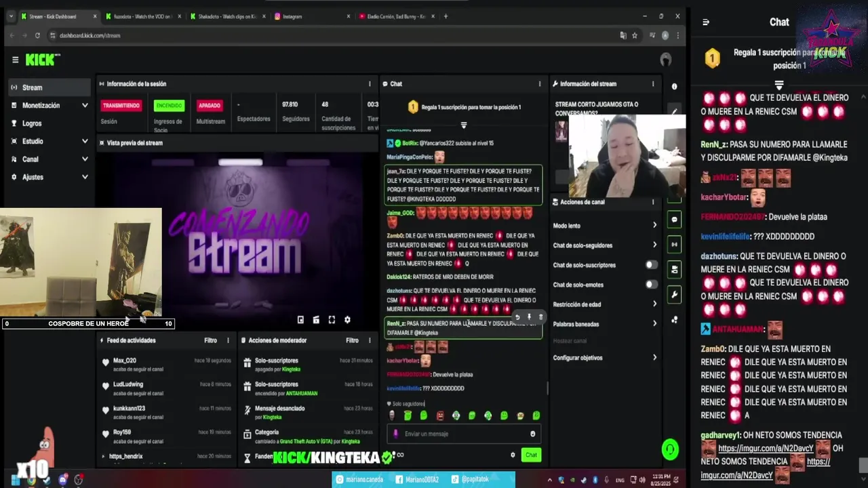
Task: Open Acciones de moderador options menu
Action: tap(370, 340)
